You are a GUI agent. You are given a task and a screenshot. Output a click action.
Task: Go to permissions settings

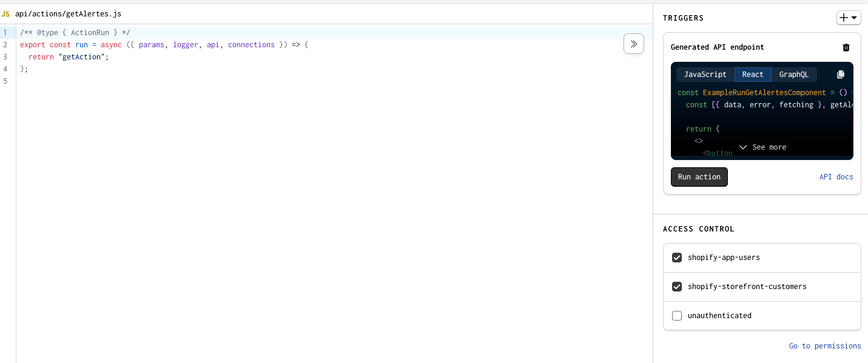click(825, 345)
